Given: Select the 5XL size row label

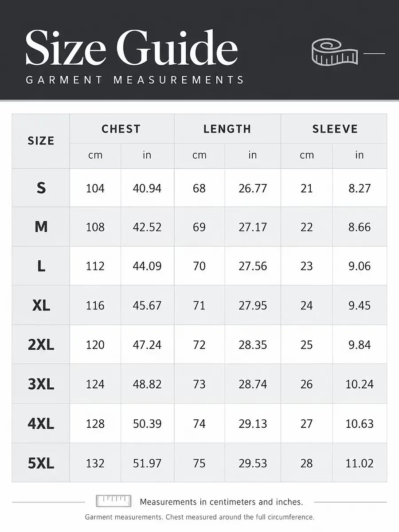Looking at the screenshot, I should (41, 463).
